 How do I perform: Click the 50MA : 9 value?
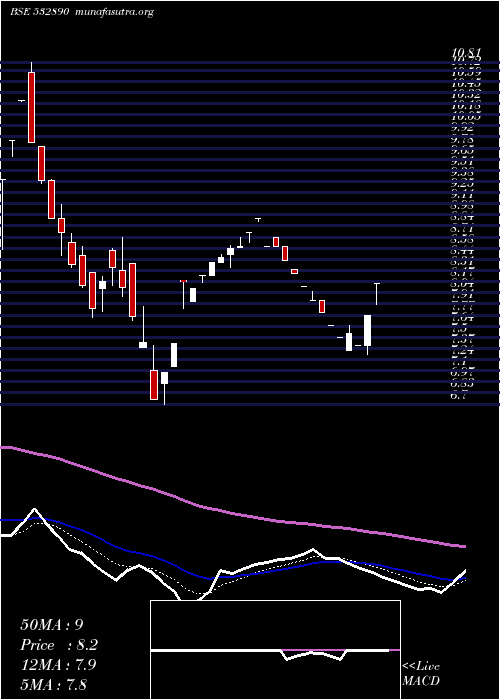(52, 625)
